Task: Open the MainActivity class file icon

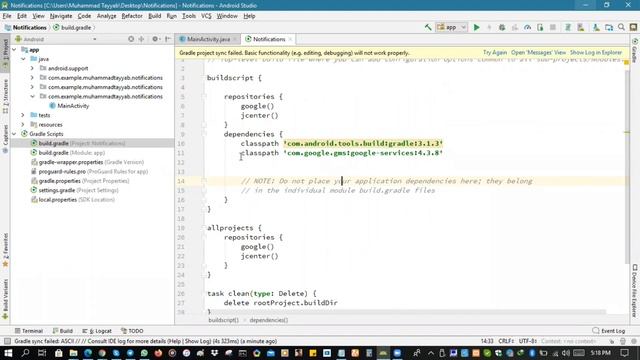Action: click(x=52, y=106)
